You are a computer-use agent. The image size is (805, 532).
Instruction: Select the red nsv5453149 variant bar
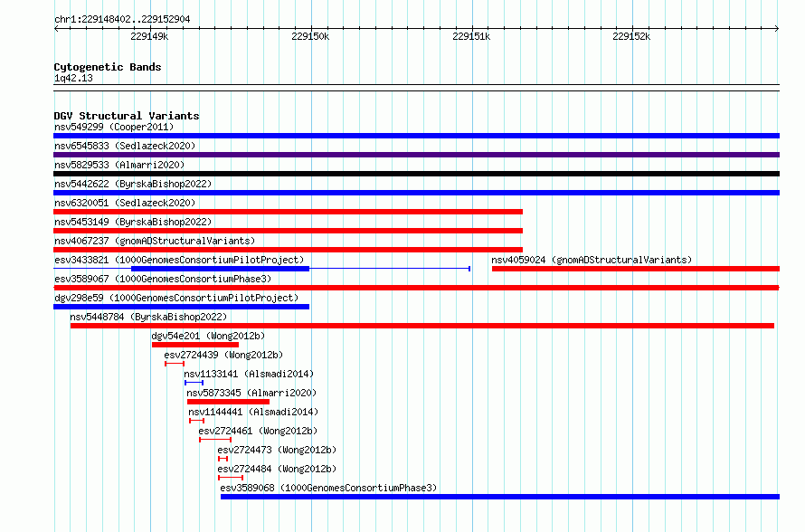coord(288,231)
